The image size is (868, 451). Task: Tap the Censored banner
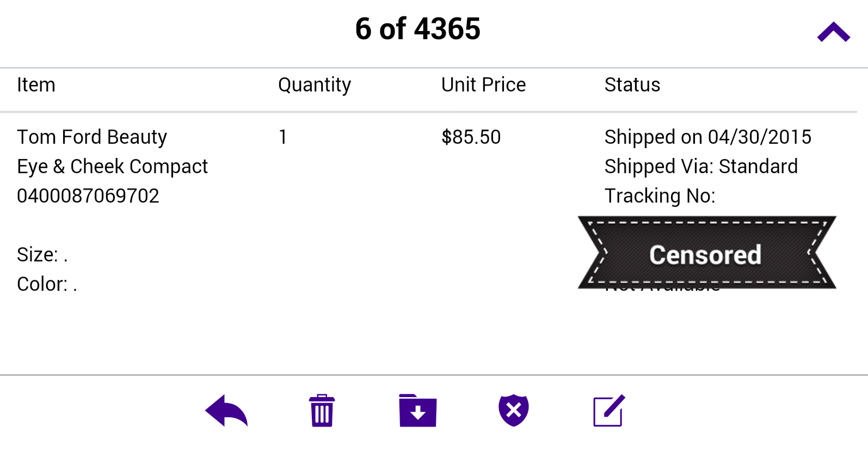[706, 252]
